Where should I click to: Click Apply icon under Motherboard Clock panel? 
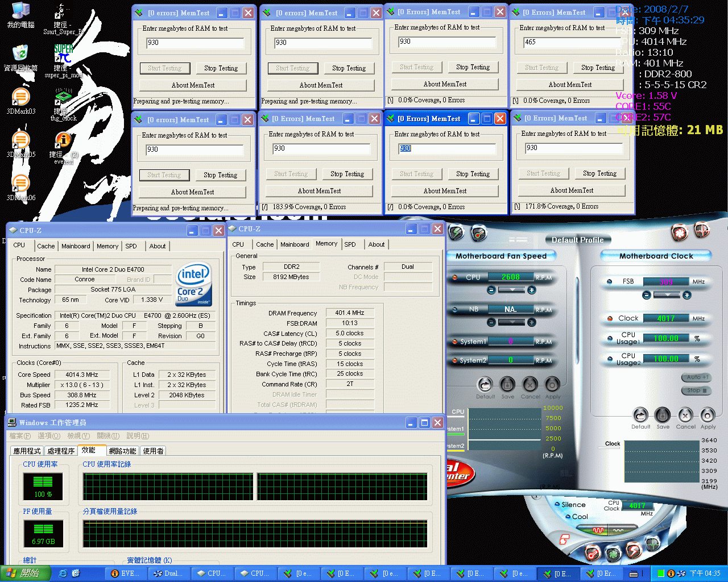[708, 415]
